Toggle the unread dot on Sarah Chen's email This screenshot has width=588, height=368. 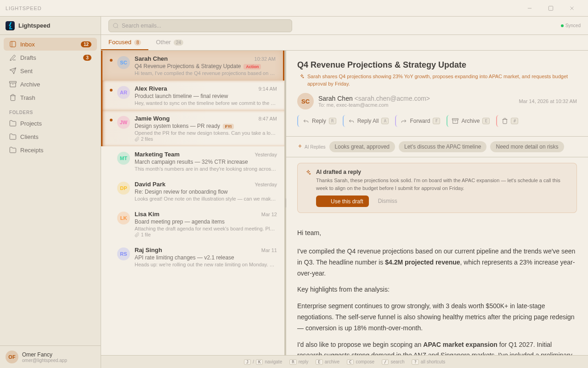point(111,59)
